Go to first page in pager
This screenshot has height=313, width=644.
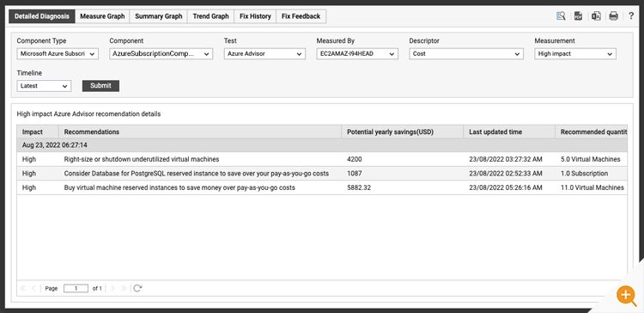22,288
